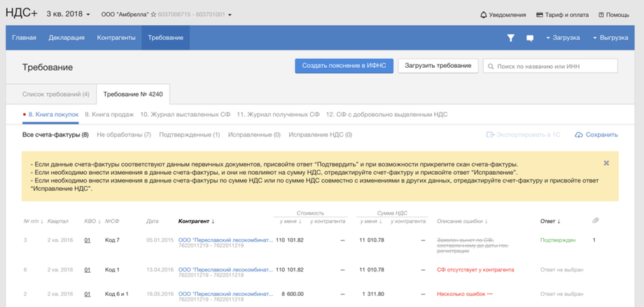The width and height of the screenshot is (644, 307).
Task: Click the filter funnel icon
Action: tap(511, 38)
